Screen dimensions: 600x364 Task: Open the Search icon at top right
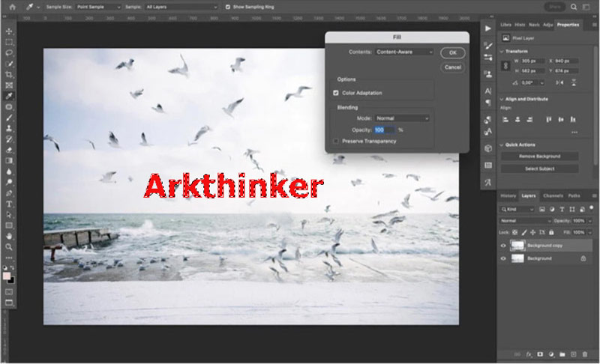[574, 7]
